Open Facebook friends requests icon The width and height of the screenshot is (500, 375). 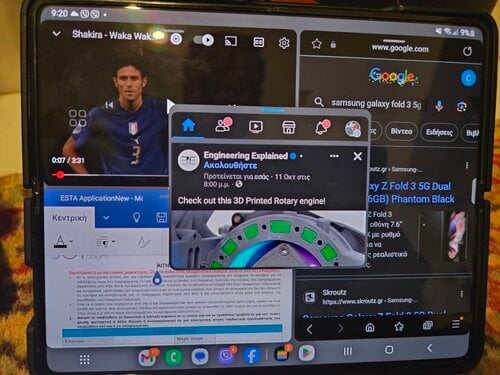tap(223, 125)
